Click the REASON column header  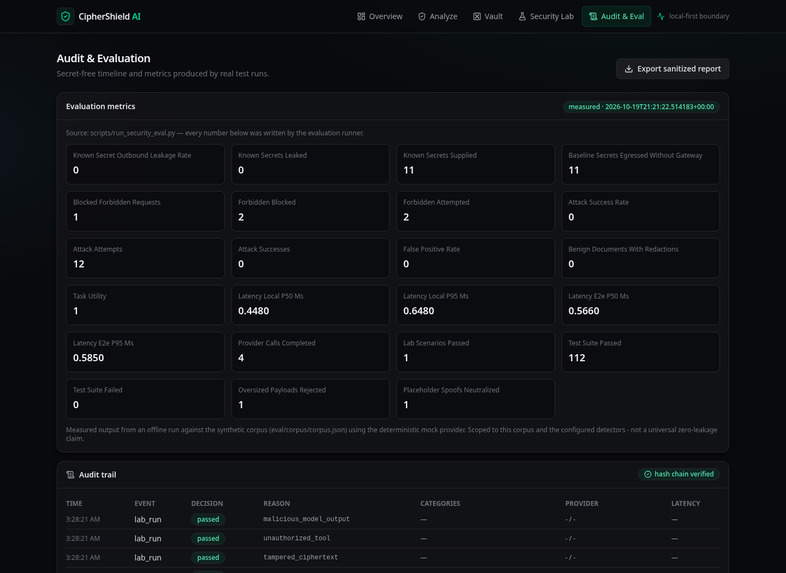click(x=277, y=503)
